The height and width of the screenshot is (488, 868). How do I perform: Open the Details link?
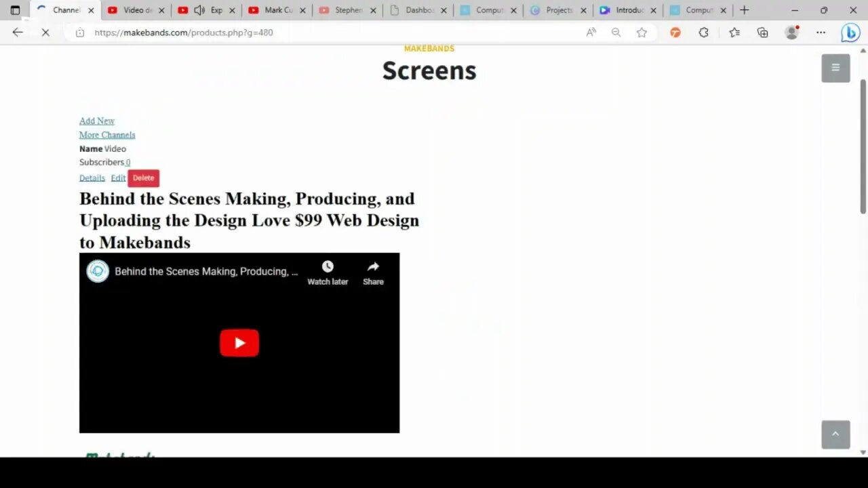tap(92, 178)
